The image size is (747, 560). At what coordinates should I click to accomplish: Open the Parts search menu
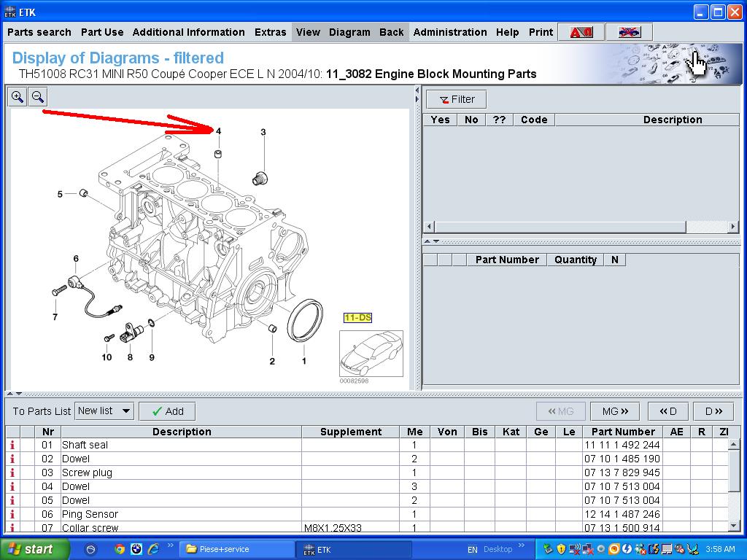click(x=39, y=32)
